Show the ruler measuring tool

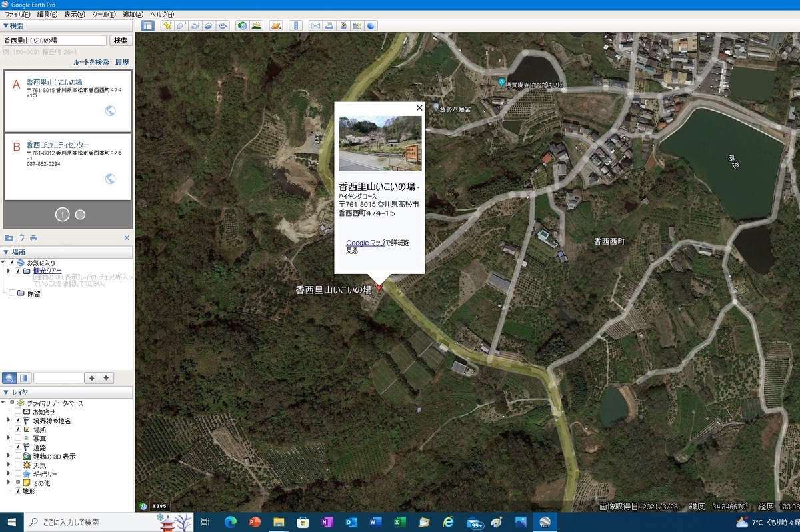coord(296,26)
